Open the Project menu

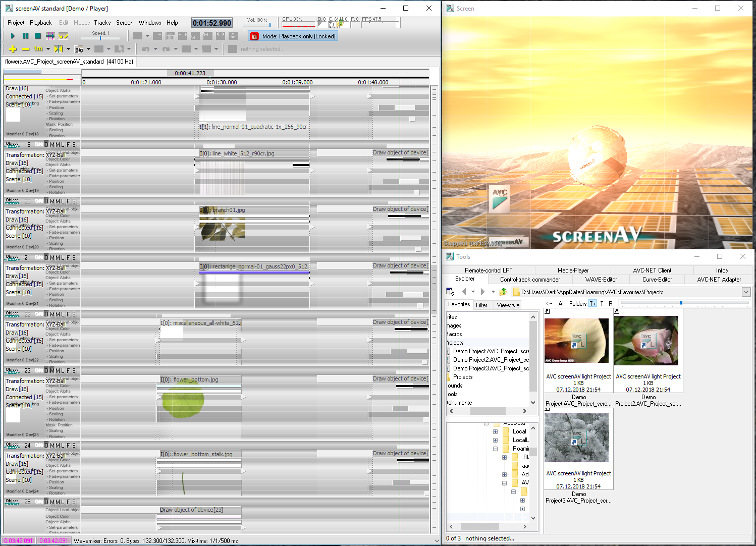(16, 23)
